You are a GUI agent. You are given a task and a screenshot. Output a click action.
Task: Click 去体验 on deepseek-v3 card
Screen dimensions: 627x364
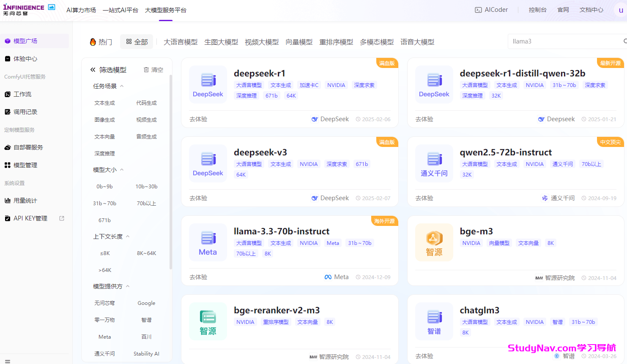click(198, 198)
